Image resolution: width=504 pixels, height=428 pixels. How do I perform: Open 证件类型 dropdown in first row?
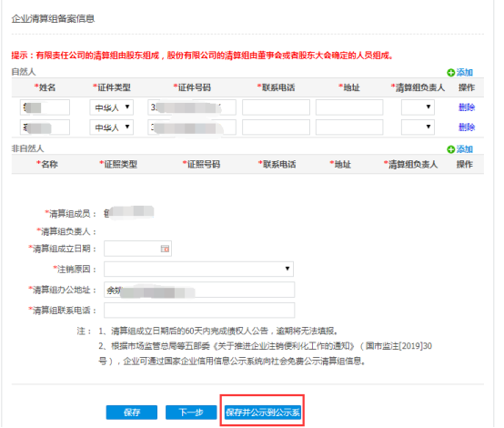point(112,107)
